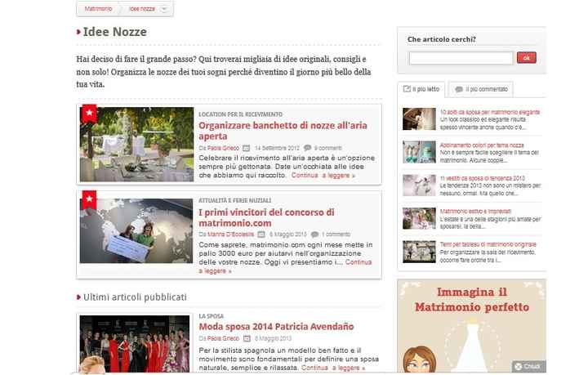Open sidebar link 10 abiti da sposa elegante
Screen dimensions: 588x375
(x=490, y=112)
